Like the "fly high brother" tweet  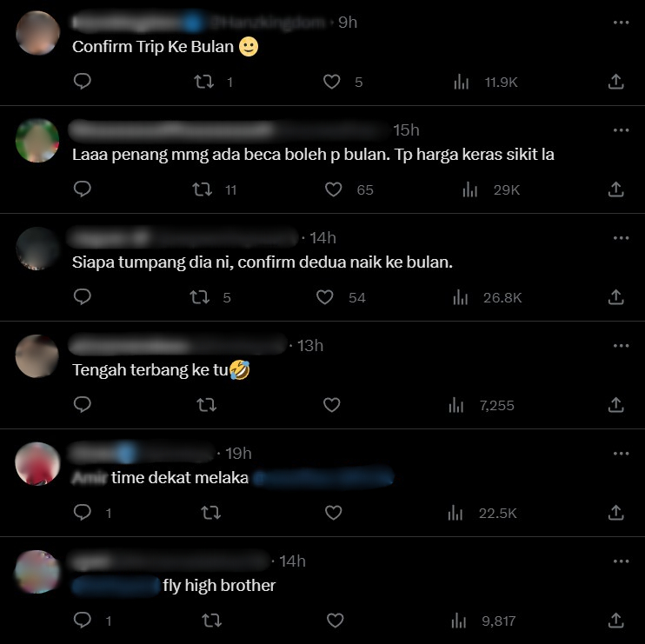click(x=335, y=621)
